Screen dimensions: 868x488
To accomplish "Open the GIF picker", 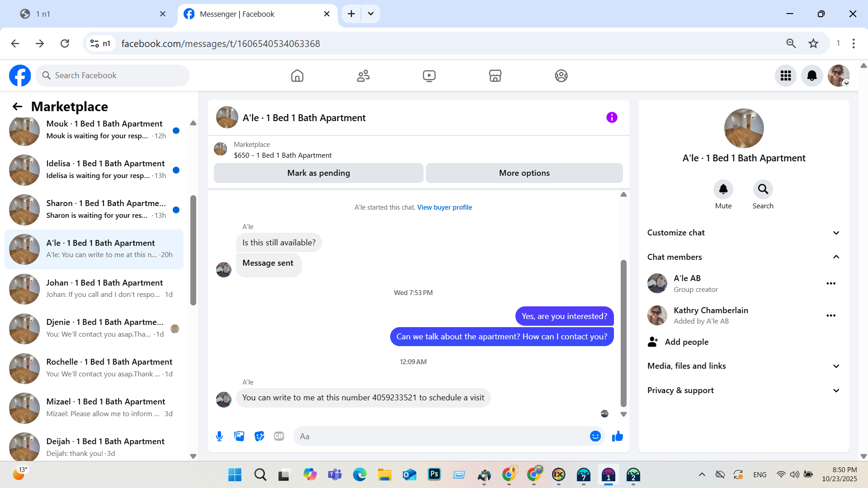I will (x=279, y=436).
